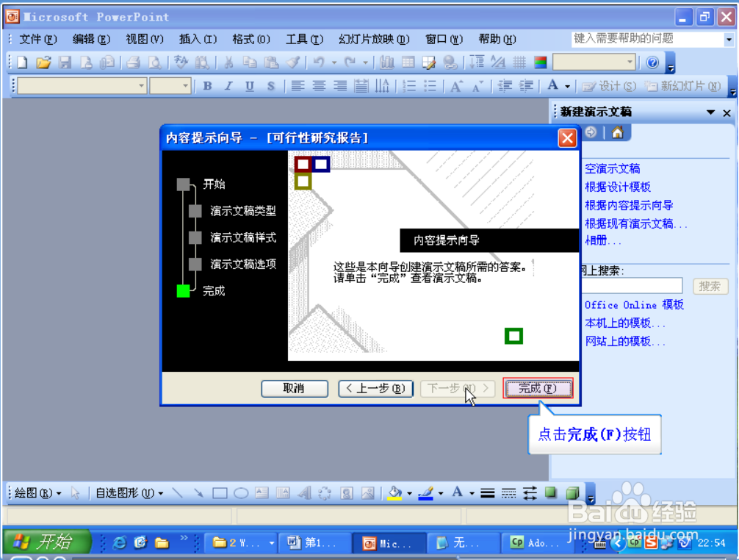The image size is (739, 560).
Task: Click the help question input box
Action: coord(648,39)
